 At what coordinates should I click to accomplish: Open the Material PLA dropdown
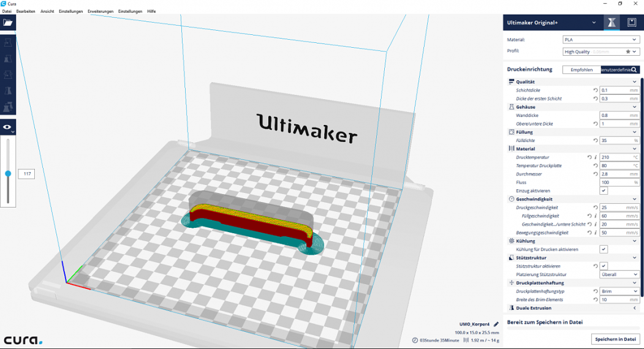(x=601, y=40)
